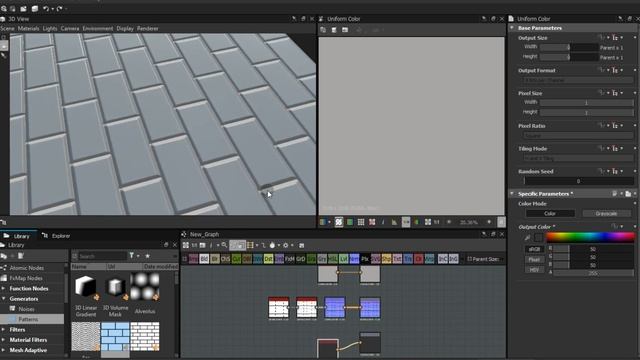The width and height of the screenshot is (640, 360).
Task: Add a Text (Txt) node from graph toolbar
Action: (x=397, y=259)
